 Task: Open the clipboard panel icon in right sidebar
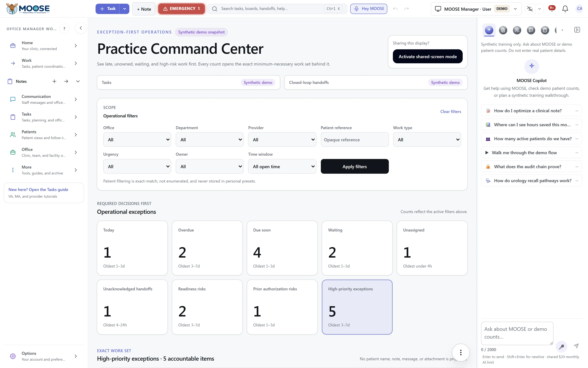click(545, 30)
